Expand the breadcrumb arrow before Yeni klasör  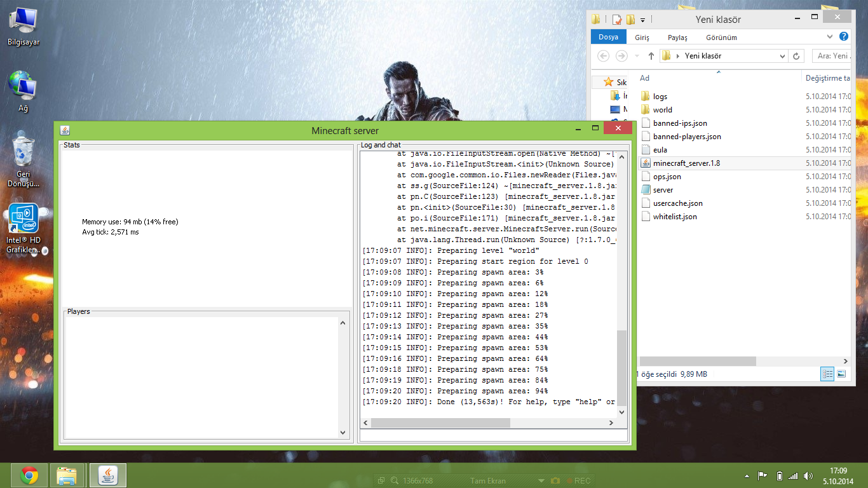pyautogui.click(x=678, y=56)
